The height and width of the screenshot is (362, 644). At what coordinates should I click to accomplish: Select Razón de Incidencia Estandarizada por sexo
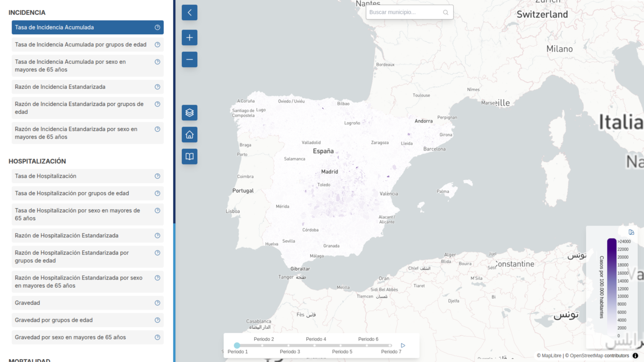[88, 133]
